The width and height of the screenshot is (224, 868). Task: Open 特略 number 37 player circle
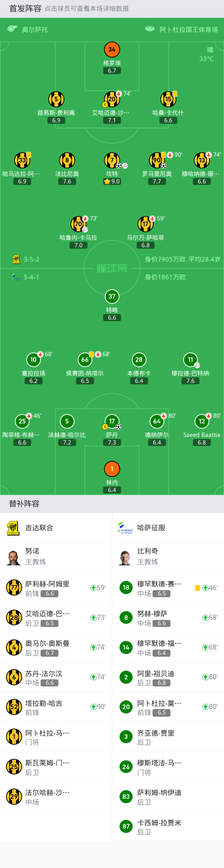(x=112, y=296)
